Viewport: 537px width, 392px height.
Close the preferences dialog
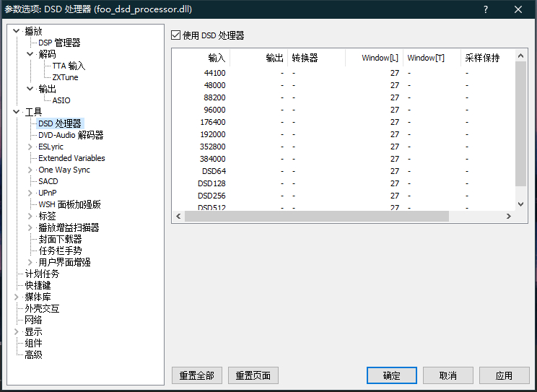pos(518,9)
